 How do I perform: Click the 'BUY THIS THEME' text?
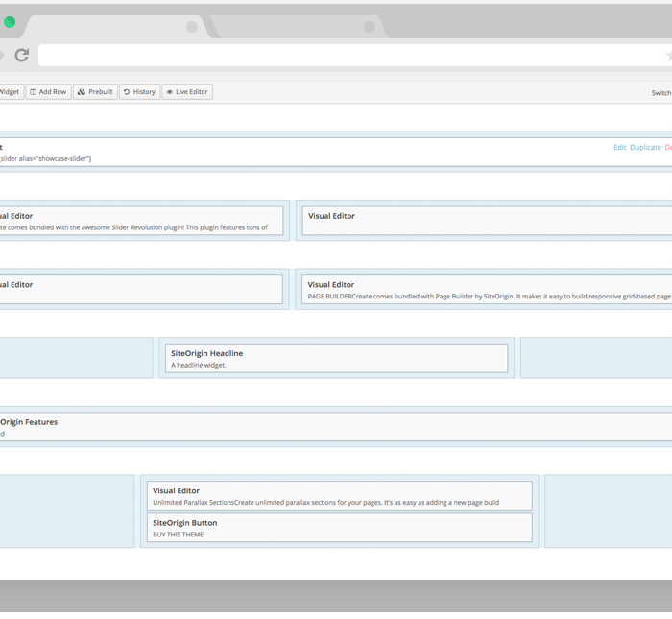point(179,535)
